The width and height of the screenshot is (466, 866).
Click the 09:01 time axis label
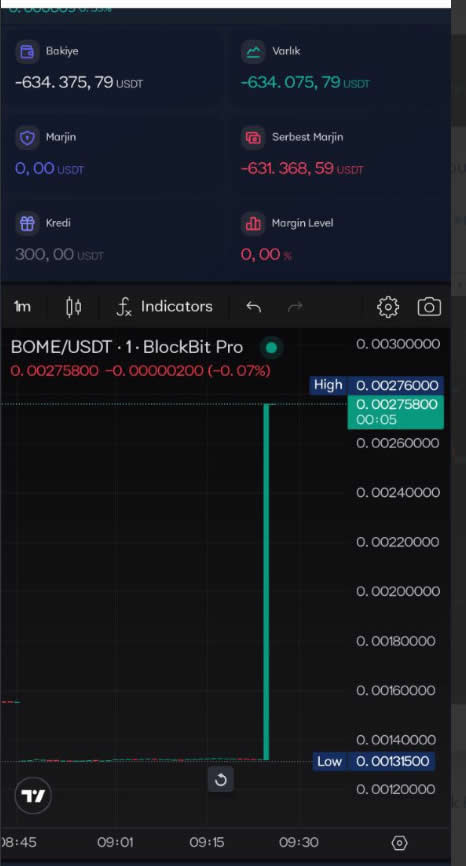(x=116, y=843)
